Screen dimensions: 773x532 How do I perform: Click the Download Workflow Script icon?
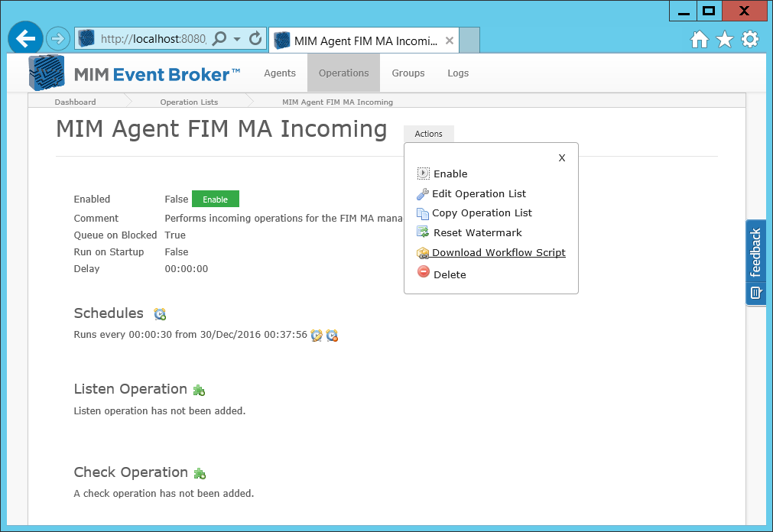tap(423, 253)
